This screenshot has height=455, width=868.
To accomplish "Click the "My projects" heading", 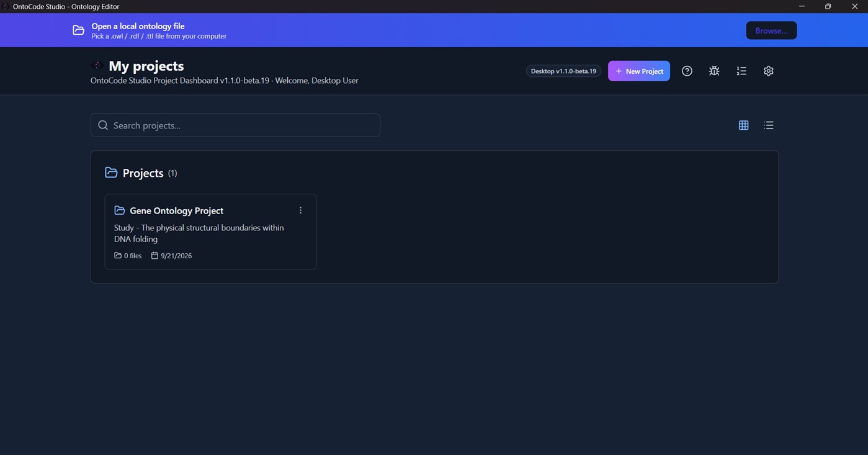I will click(x=146, y=66).
